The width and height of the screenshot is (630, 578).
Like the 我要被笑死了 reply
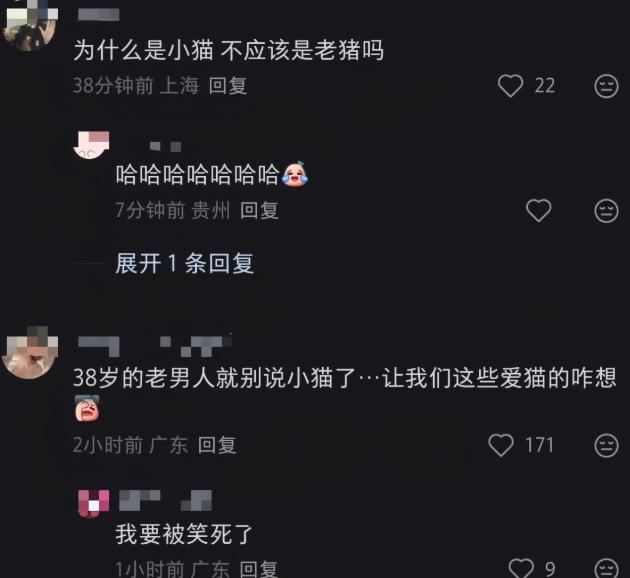(x=521, y=568)
